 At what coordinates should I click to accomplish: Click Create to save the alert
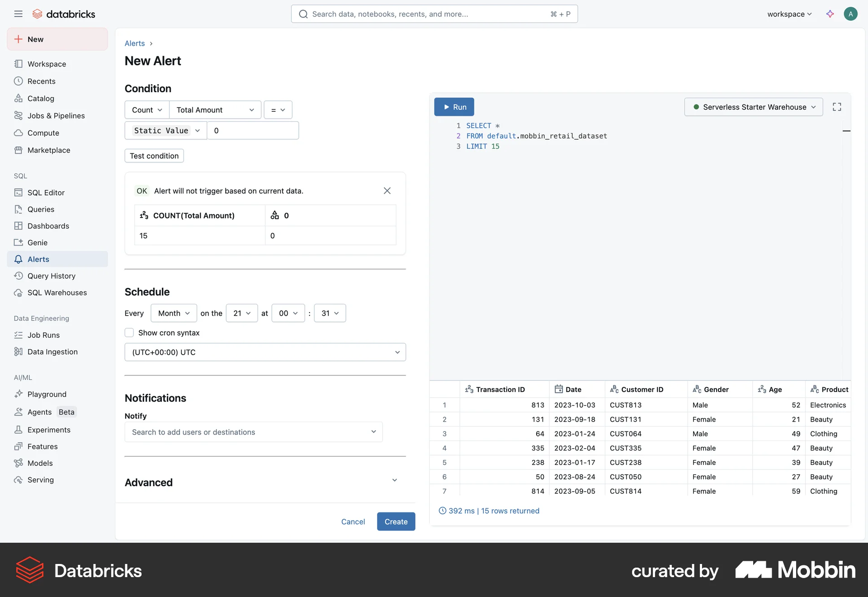pos(396,521)
